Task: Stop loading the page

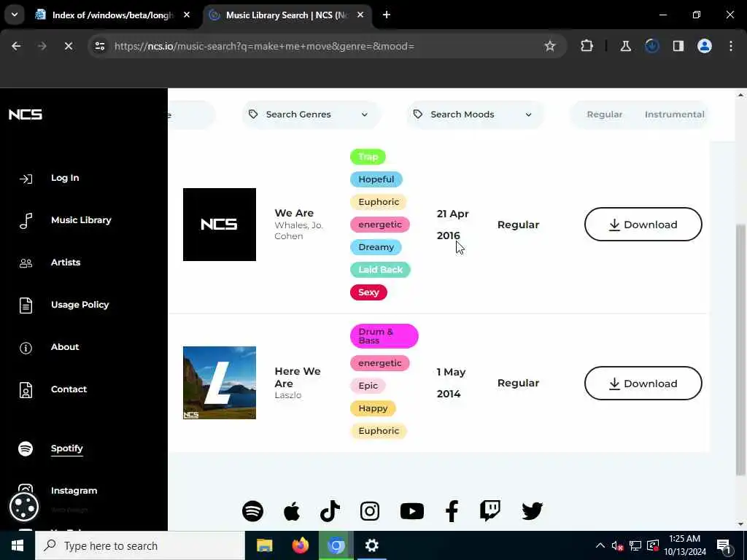Action: [x=68, y=46]
